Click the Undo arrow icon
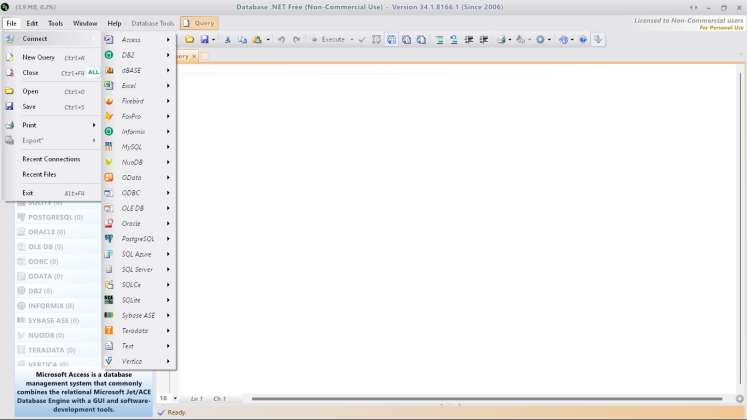 tap(282, 40)
